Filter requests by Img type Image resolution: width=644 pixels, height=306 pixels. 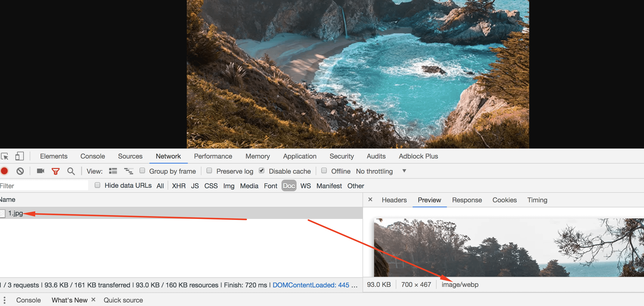click(x=229, y=186)
